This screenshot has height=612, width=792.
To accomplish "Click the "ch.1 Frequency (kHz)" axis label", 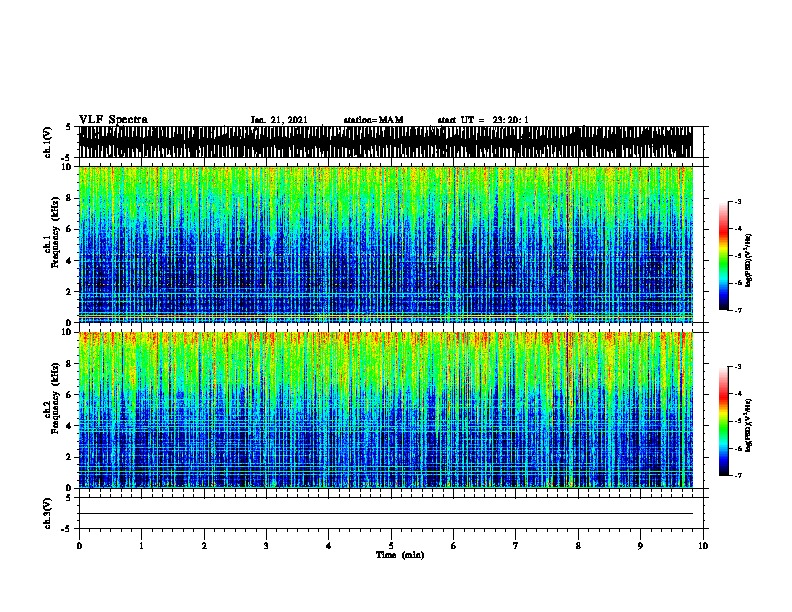I will pyautogui.click(x=51, y=232).
